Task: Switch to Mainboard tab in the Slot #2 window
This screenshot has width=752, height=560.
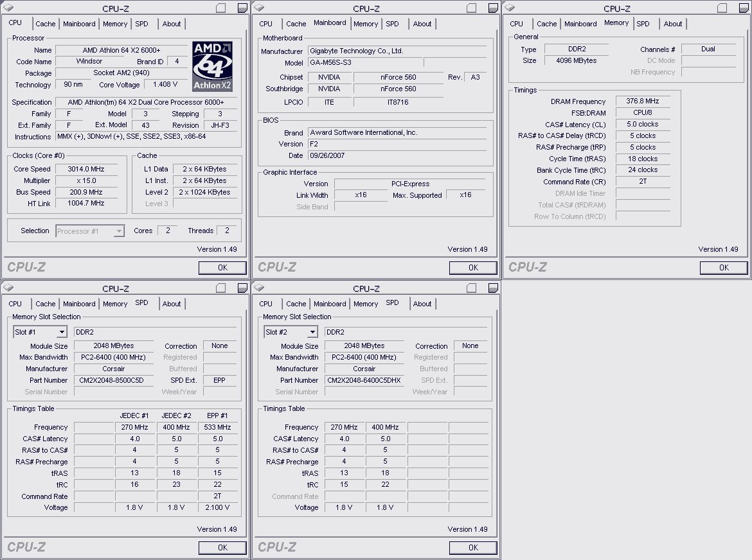Action: [x=330, y=304]
